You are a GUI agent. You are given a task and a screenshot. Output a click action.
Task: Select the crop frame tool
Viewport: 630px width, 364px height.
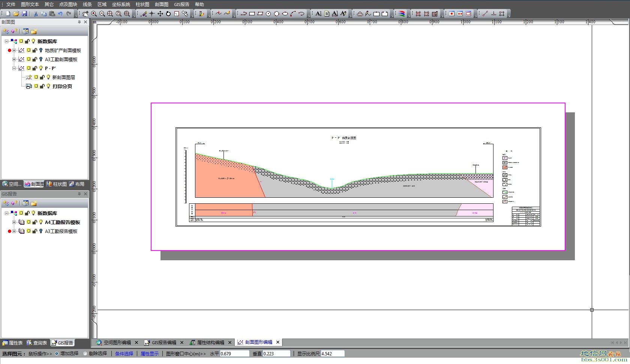pyautogui.click(x=502, y=13)
